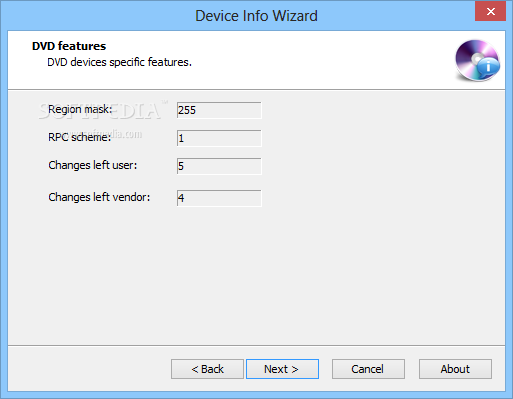Open the About dialog
Image resolution: width=513 pixels, height=399 pixels.
point(455,369)
